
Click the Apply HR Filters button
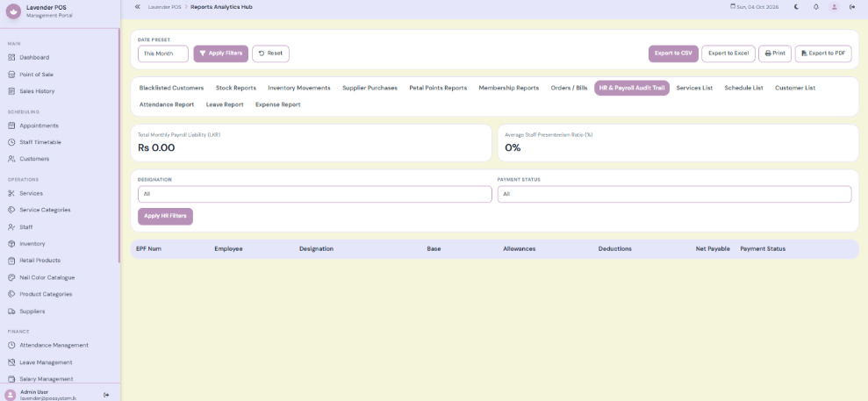166,216
